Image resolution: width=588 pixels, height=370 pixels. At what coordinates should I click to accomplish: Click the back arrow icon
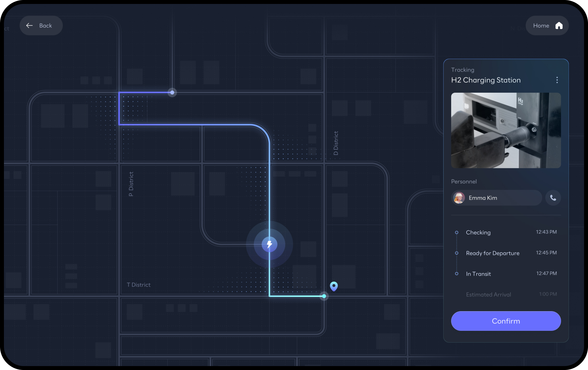tap(30, 26)
